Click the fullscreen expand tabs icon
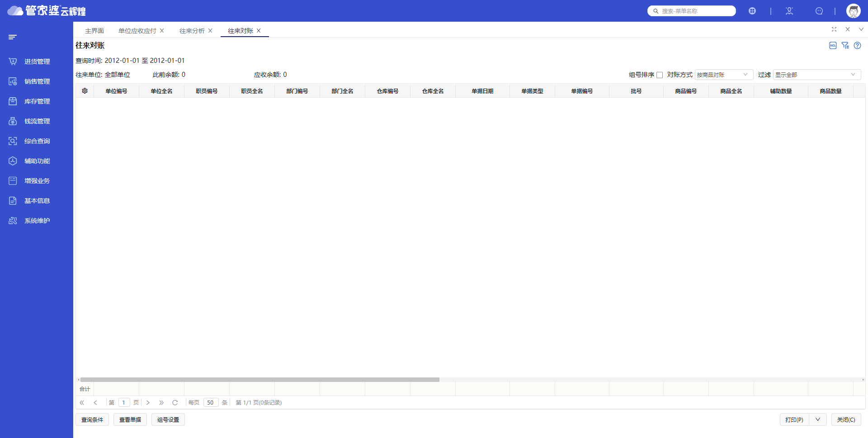This screenshot has height=438, width=868. (x=834, y=29)
